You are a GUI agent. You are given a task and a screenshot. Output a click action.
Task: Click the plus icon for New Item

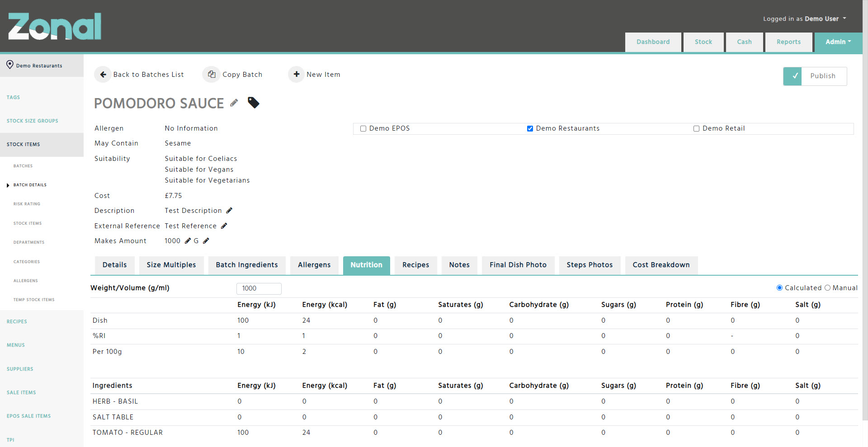[x=297, y=74]
